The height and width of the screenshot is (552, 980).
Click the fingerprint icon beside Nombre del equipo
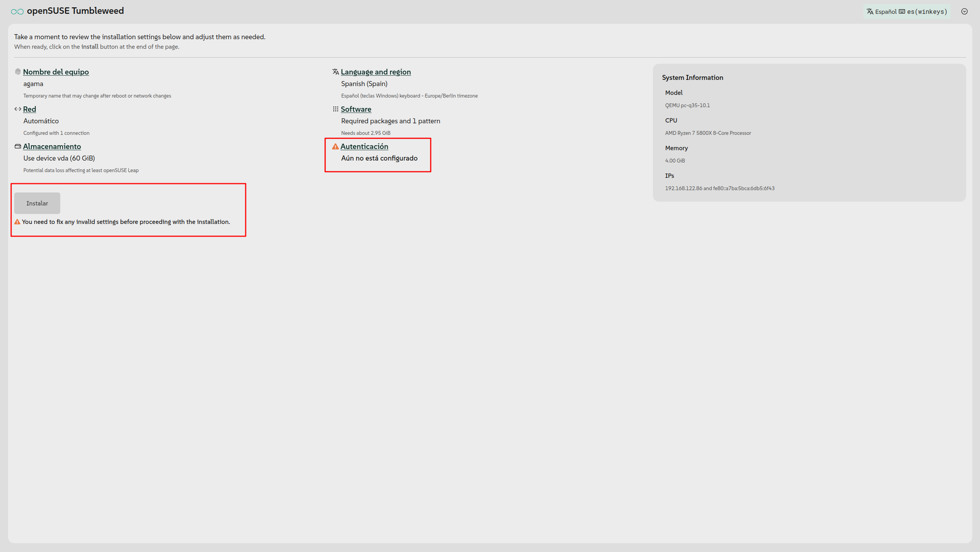[18, 72]
